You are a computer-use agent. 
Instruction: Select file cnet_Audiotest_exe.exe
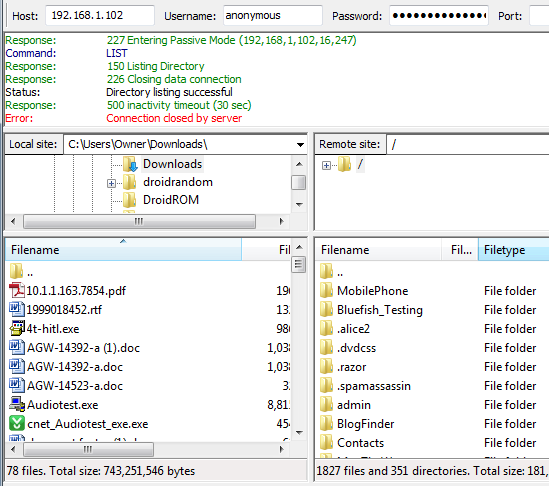(88, 424)
